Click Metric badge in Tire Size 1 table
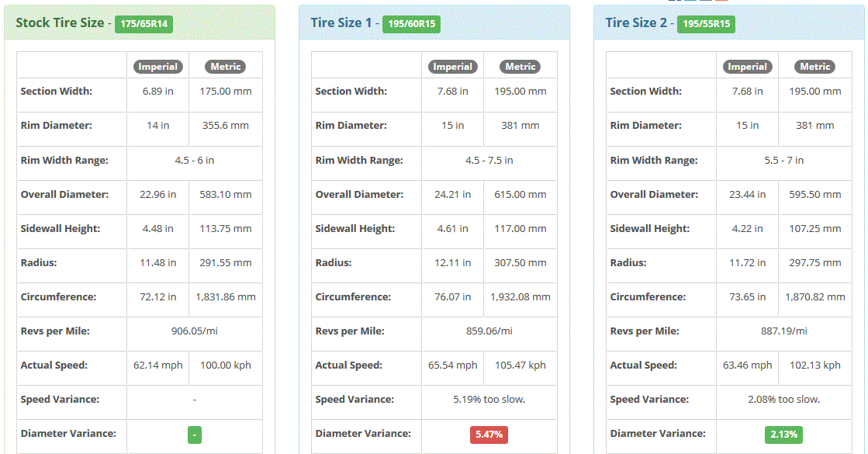Viewport: 868px width, 454px height. pos(520,67)
